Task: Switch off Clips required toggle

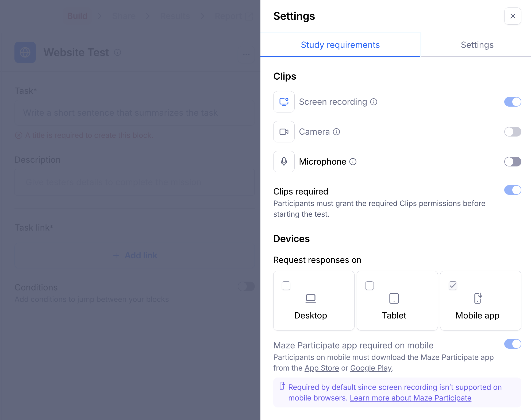Action: coord(512,190)
